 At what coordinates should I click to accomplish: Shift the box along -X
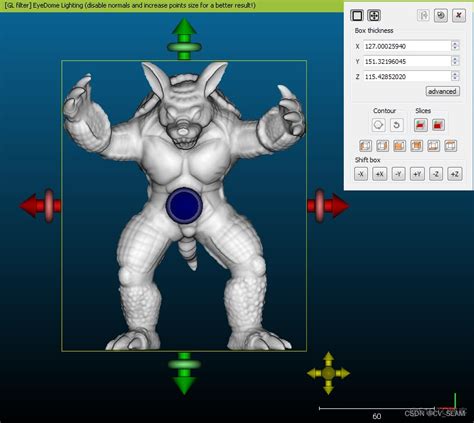[x=361, y=174]
